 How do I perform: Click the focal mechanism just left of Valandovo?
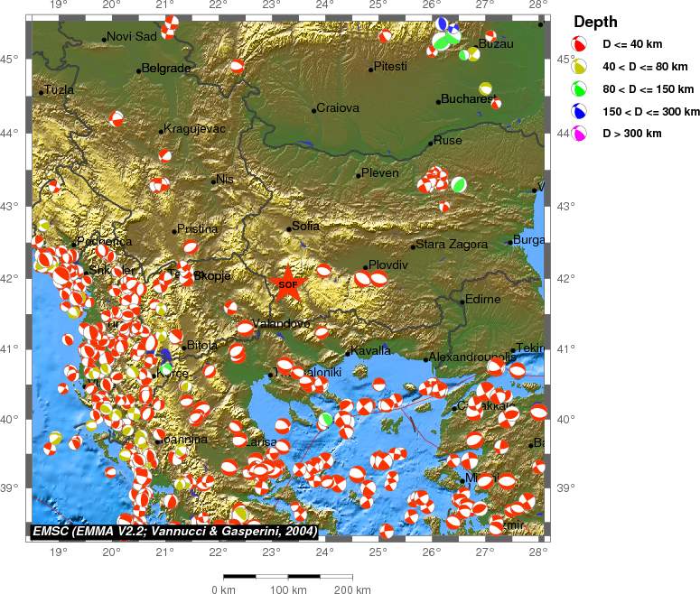pyautogui.click(x=245, y=328)
